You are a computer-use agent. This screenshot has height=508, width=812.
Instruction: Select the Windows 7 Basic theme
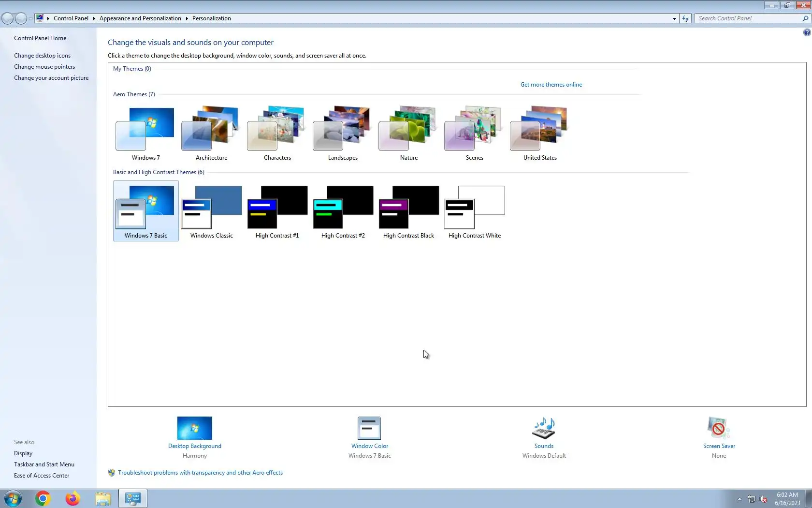tap(145, 211)
